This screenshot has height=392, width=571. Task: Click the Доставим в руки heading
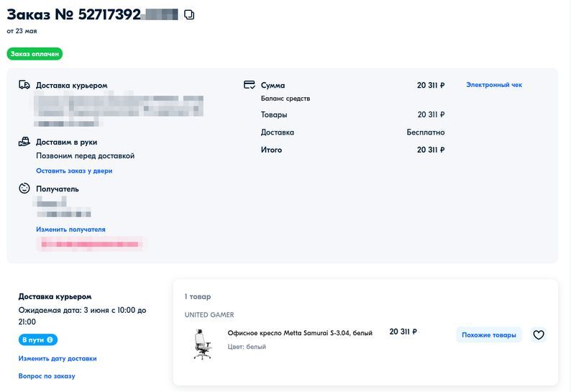pyautogui.click(x=67, y=142)
